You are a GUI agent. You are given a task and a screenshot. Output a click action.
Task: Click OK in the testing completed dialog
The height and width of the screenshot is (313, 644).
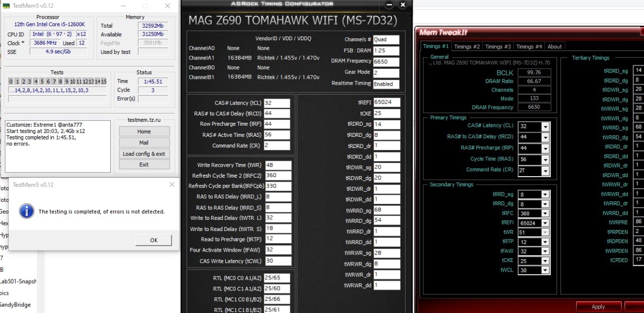point(153,240)
